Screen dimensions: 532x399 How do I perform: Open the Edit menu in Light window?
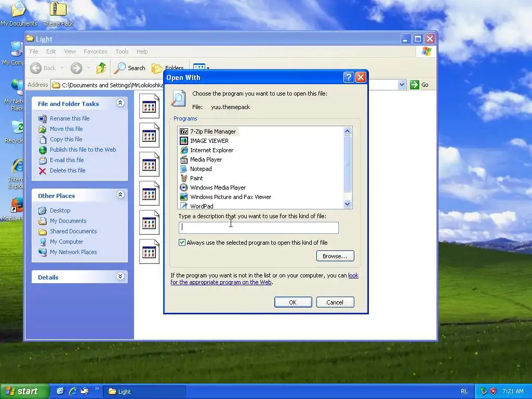pyautogui.click(x=51, y=51)
